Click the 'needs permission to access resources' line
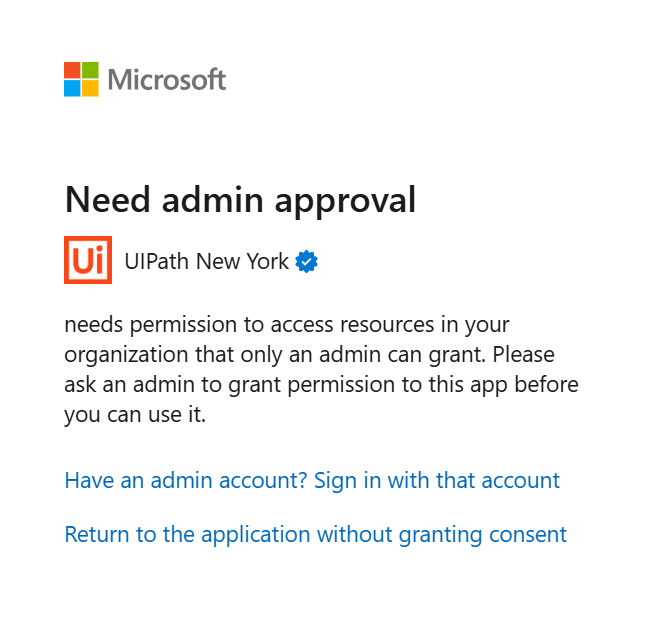 249,324
